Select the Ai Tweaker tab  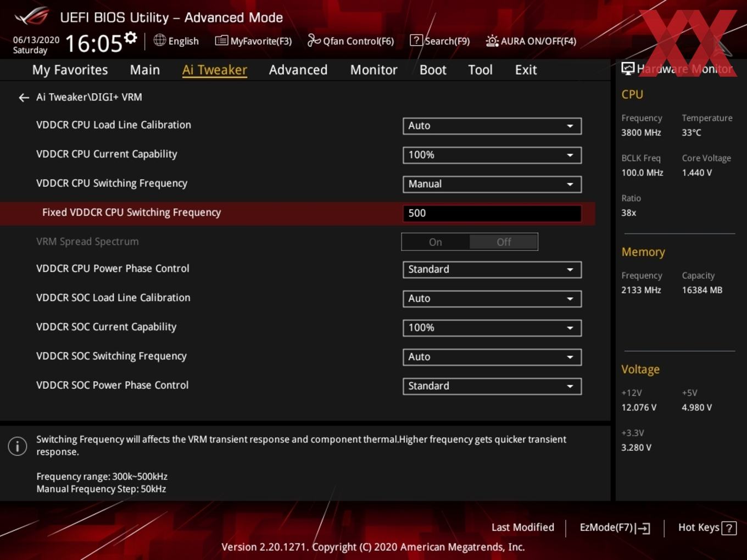tap(215, 70)
